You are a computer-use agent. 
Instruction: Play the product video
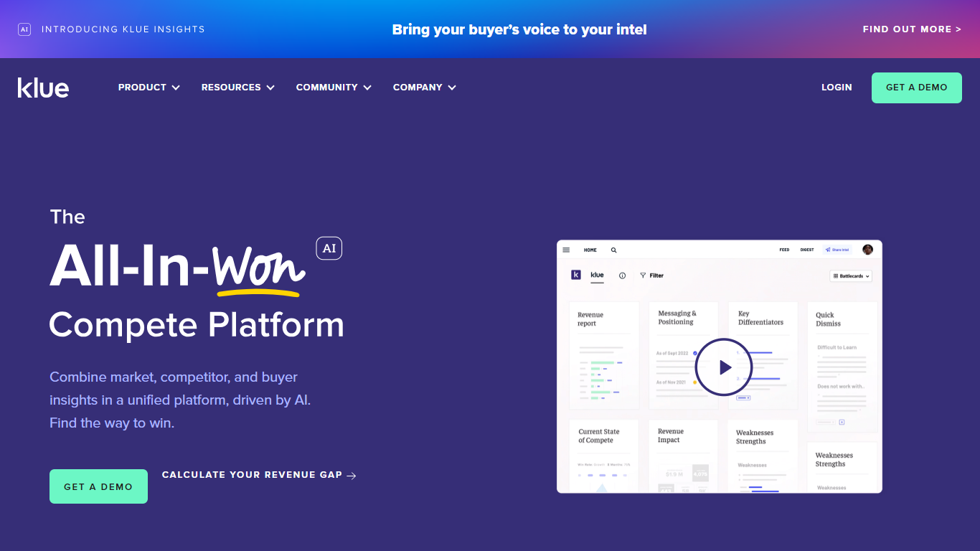[723, 367]
